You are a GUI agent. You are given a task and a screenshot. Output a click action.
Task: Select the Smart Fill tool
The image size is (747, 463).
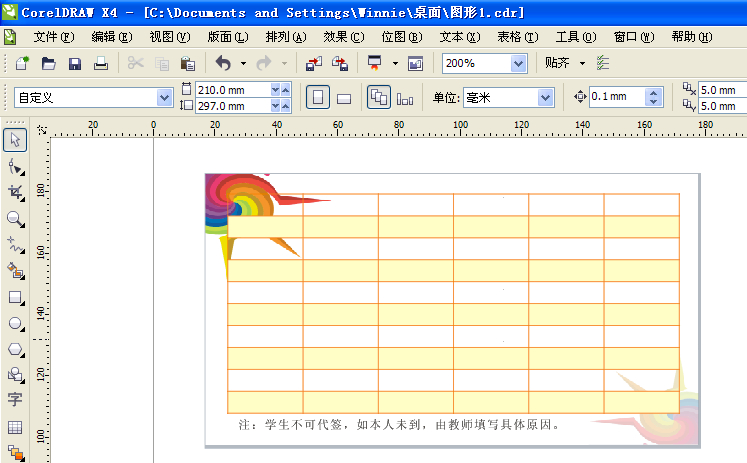click(x=15, y=271)
